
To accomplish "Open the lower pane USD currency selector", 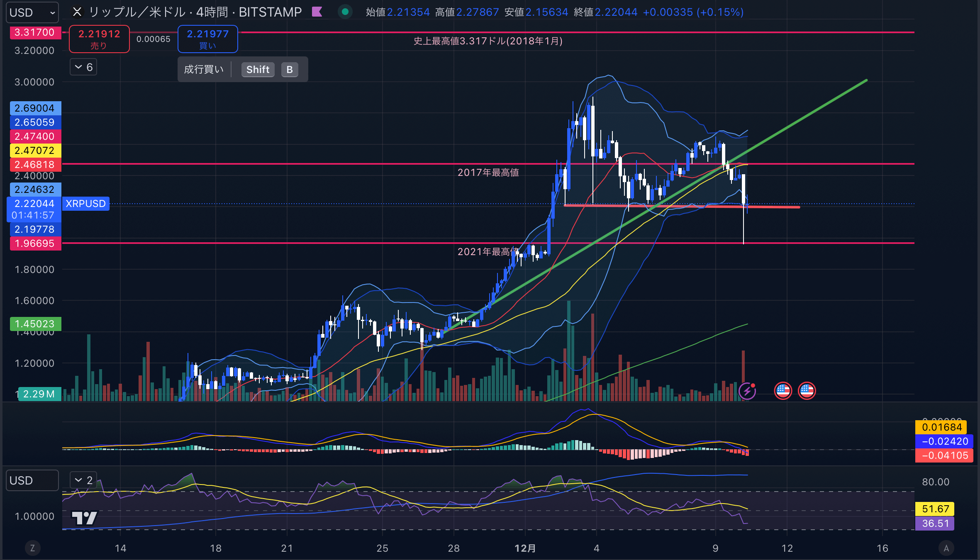I will click(32, 480).
